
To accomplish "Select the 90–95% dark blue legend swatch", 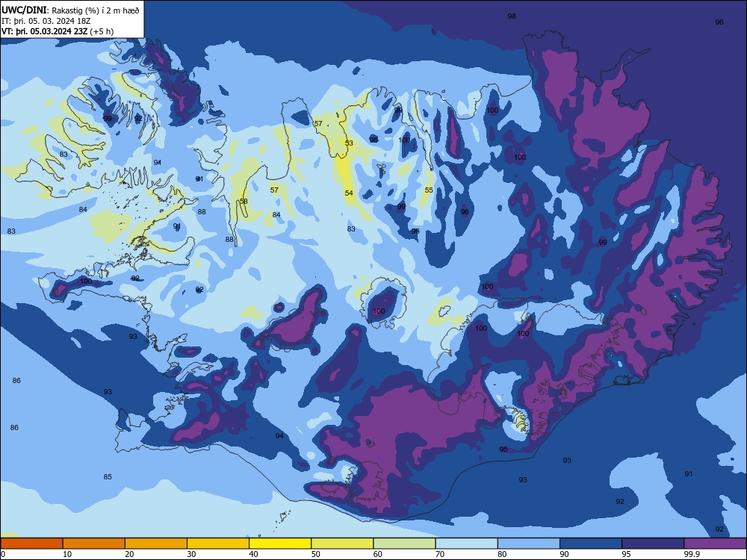I will click(591, 544).
